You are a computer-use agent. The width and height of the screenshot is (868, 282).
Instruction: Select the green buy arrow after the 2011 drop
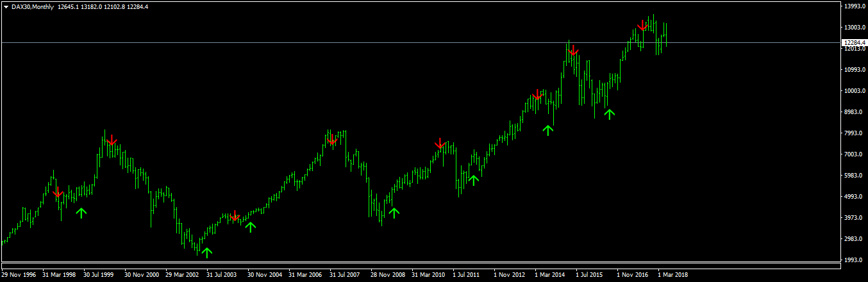point(473,180)
